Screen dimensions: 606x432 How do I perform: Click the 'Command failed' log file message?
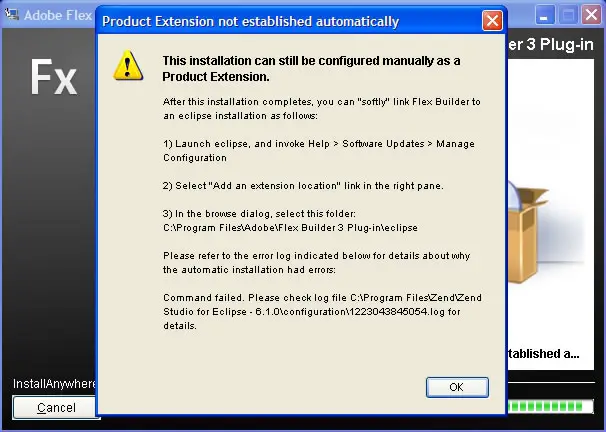tap(322, 312)
